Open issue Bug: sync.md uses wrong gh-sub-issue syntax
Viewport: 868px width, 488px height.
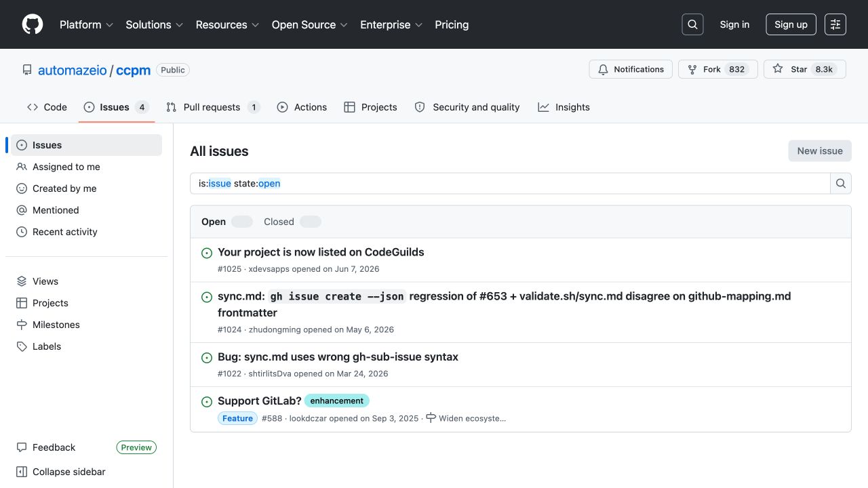(338, 357)
